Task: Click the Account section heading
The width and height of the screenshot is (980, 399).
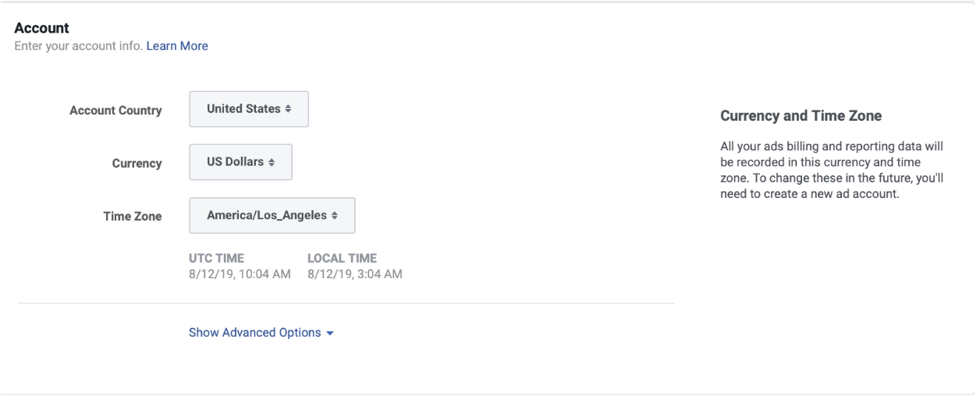Action: click(x=42, y=28)
